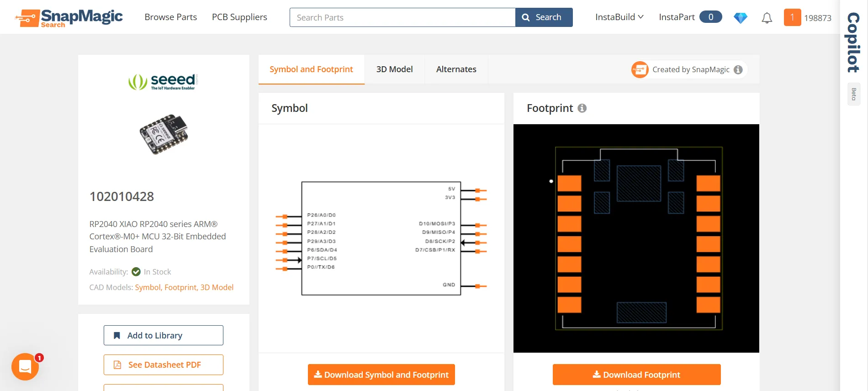This screenshot has height=391, width=868.
Task: Switch to the 3D Model tab
Action: [x=394, y=69]
